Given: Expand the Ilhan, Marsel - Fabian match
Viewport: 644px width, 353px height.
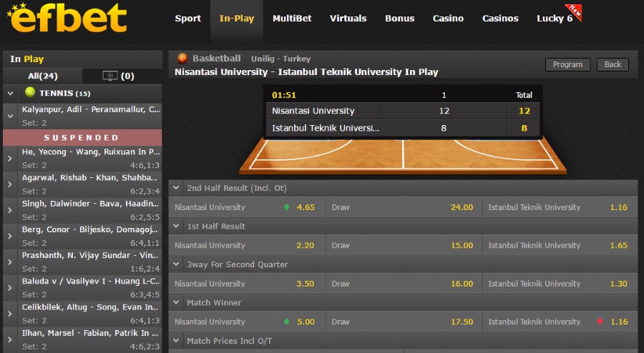Looking at the screenshot, I should tap(10, 339).
